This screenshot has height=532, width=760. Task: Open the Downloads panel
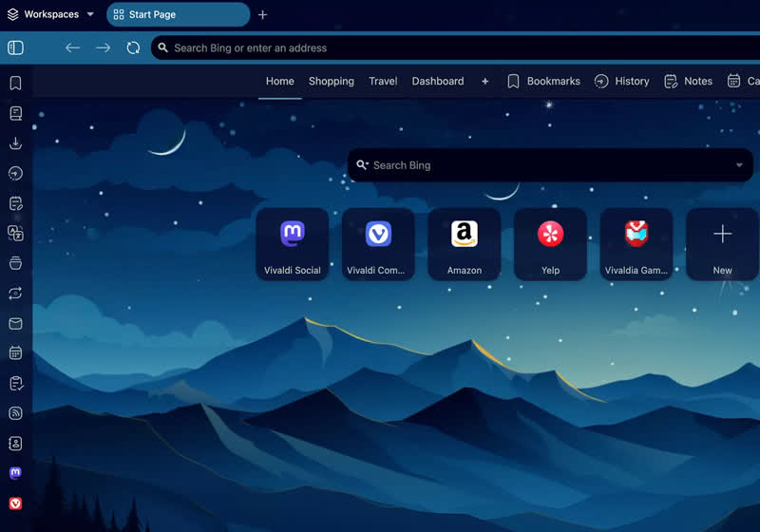pos(15,143)
